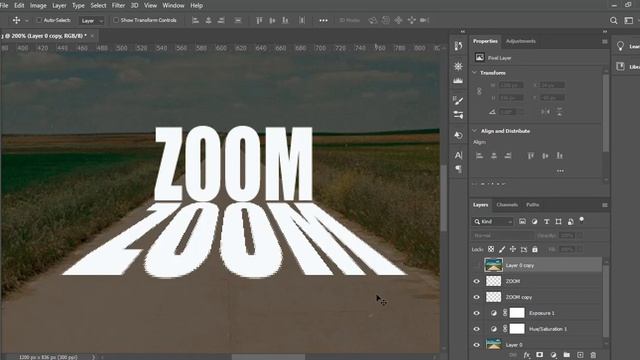Collapse the Transform section
The height and width of the screenshot is (360, 640).
[474, 73]
